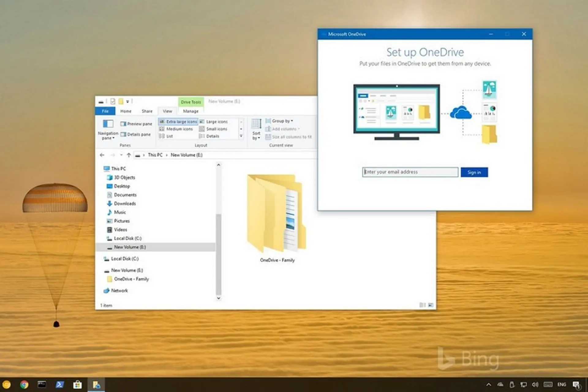
Task: Go up one folder level arrow
Action: (129, 155)
